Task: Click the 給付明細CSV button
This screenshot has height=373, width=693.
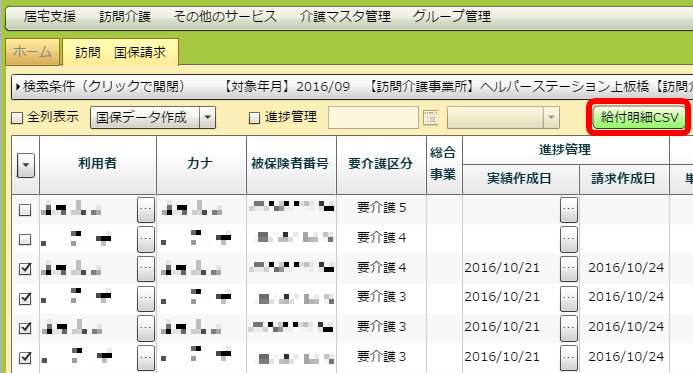Action: point(639,117)
